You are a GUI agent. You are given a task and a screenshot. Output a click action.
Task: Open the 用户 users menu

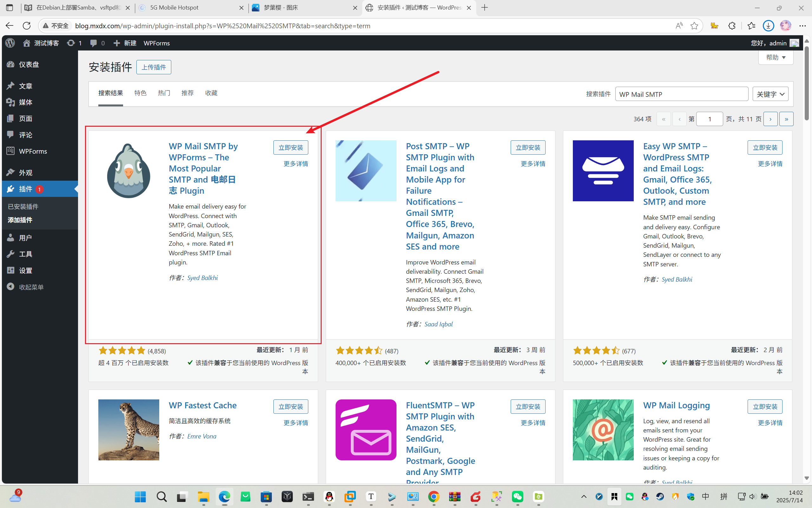pos(40,238)
